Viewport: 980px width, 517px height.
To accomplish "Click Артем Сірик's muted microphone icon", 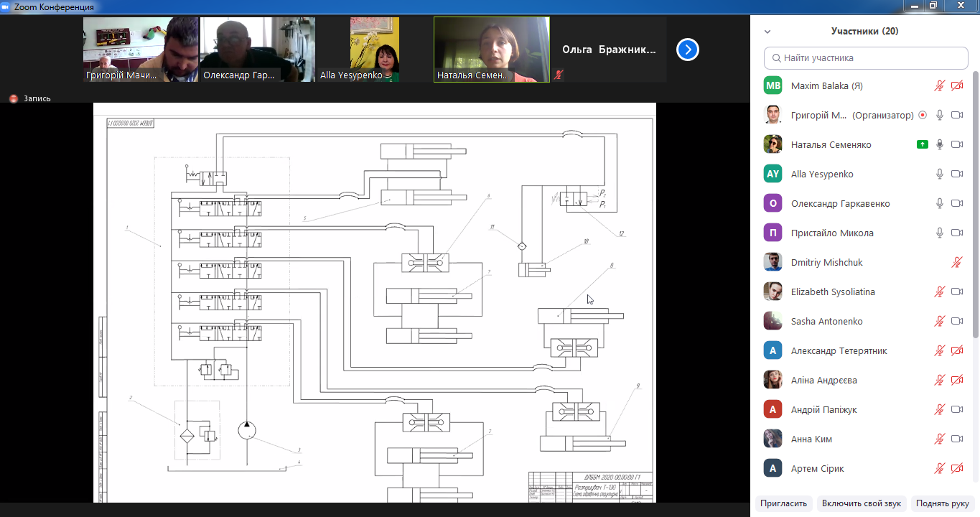I will 939,468.
